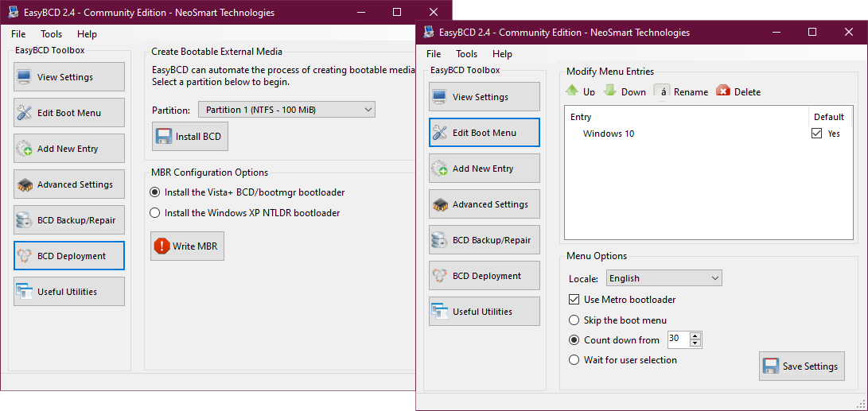
Task: Click the front window size grip corner
Action: pos(862,403)
